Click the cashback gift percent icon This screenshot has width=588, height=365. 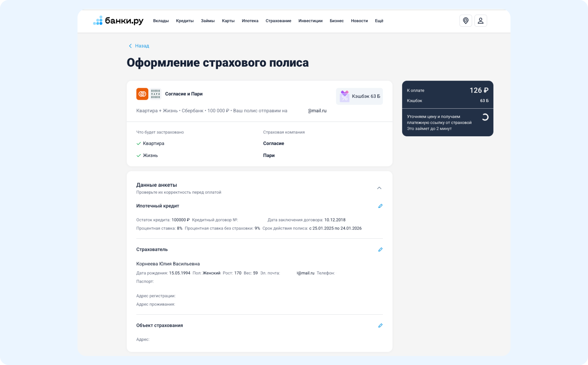pos(344,96)
